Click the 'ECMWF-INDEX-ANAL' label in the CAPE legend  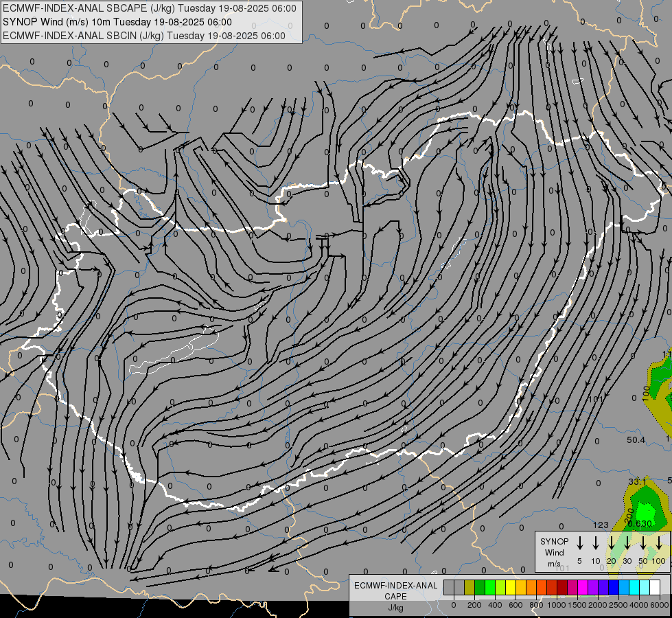[x=395, y=586]
